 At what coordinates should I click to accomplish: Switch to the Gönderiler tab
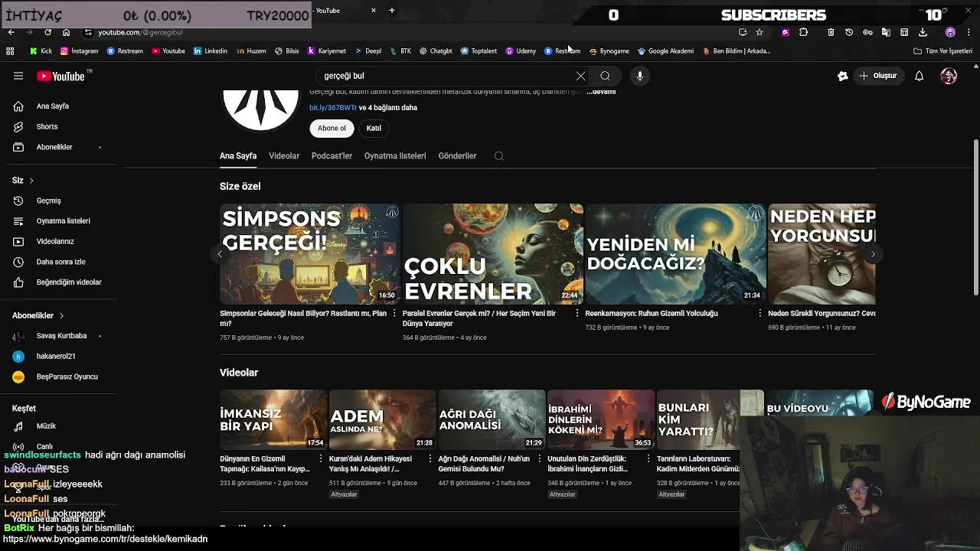click(x=457, y=156)
